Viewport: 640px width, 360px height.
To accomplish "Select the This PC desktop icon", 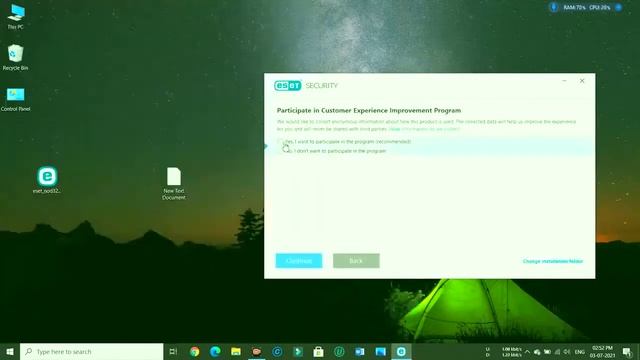I will click(16, 17).
